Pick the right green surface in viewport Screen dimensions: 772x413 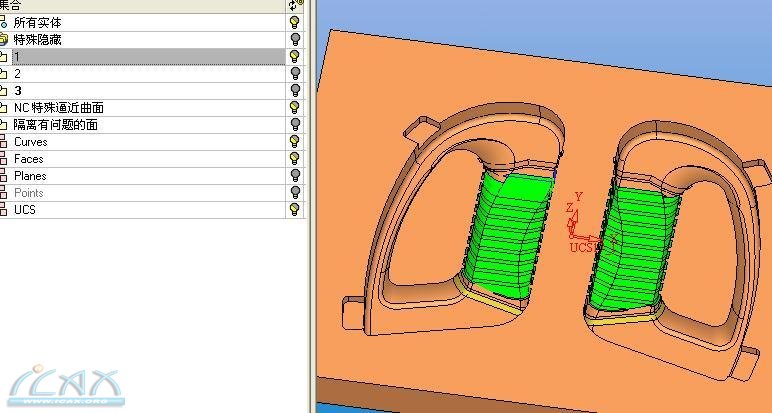pos(633,249)
